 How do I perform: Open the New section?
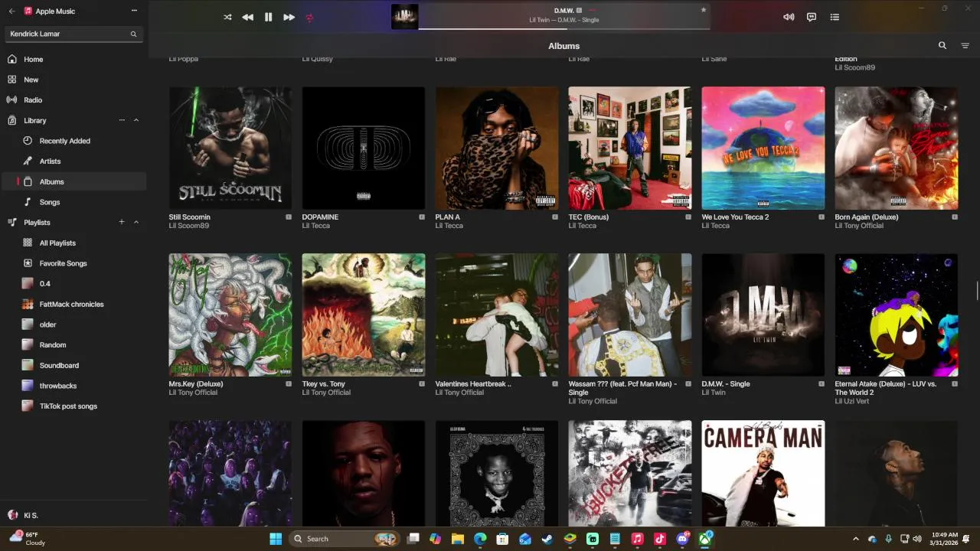pyautogui.click(x=75, y=80)
